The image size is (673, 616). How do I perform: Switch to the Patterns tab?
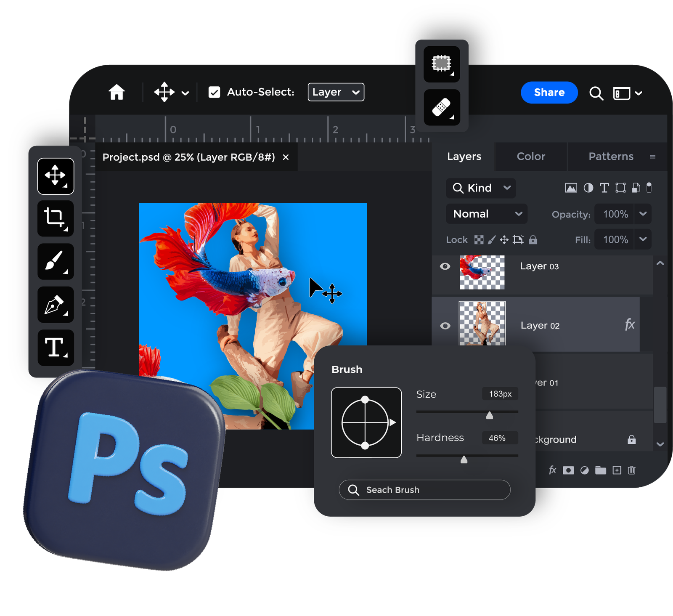click(611, 157)
